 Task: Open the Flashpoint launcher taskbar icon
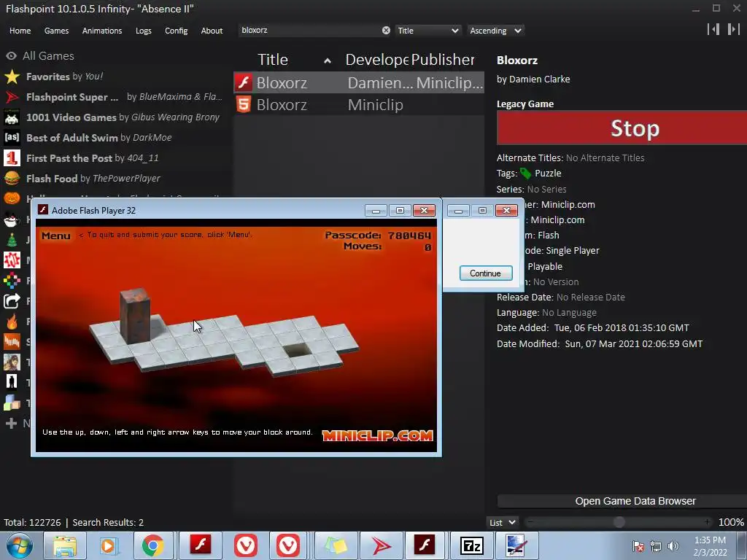pos(381,545)
